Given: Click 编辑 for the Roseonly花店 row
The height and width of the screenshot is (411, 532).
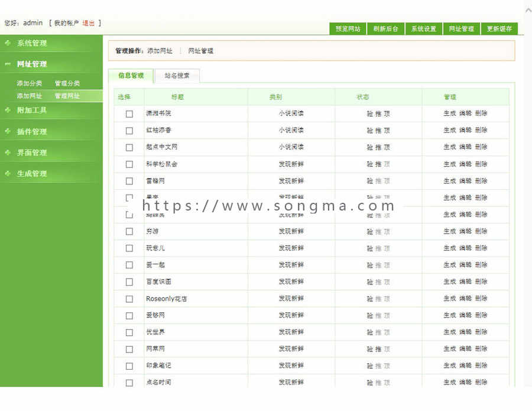Looking at the screenshot, I should point(465,299).
